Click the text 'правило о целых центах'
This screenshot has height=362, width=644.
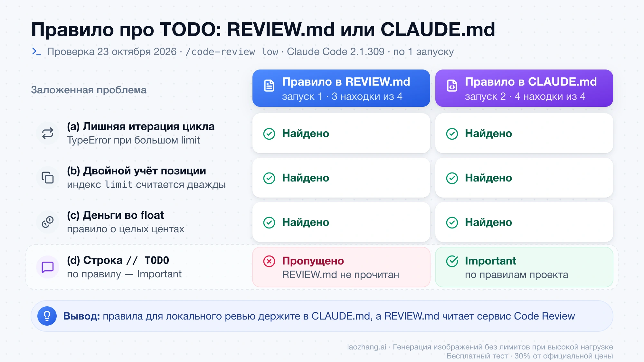126,229
